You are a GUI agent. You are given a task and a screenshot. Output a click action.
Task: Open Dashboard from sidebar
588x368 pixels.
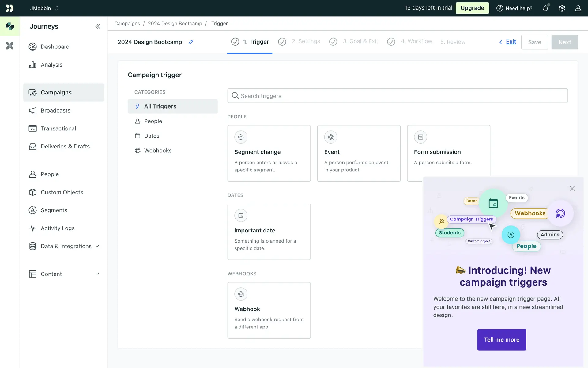point(55,47)
